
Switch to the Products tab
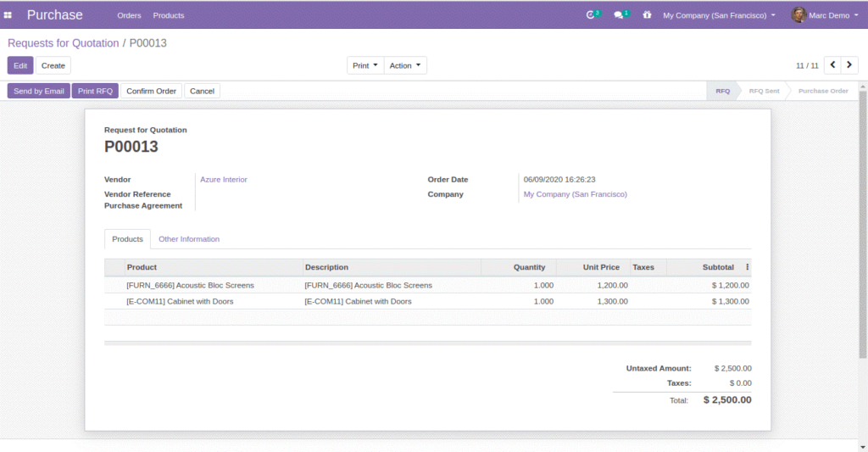pyautogui.click(x=127, y=239)
